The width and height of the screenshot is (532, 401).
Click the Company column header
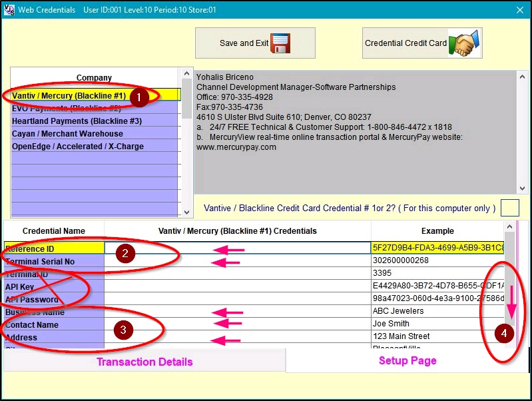click(94, 78)
